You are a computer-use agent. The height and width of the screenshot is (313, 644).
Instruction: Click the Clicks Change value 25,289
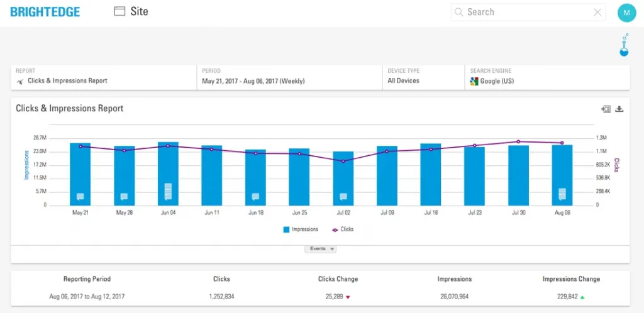pos(334,297)
